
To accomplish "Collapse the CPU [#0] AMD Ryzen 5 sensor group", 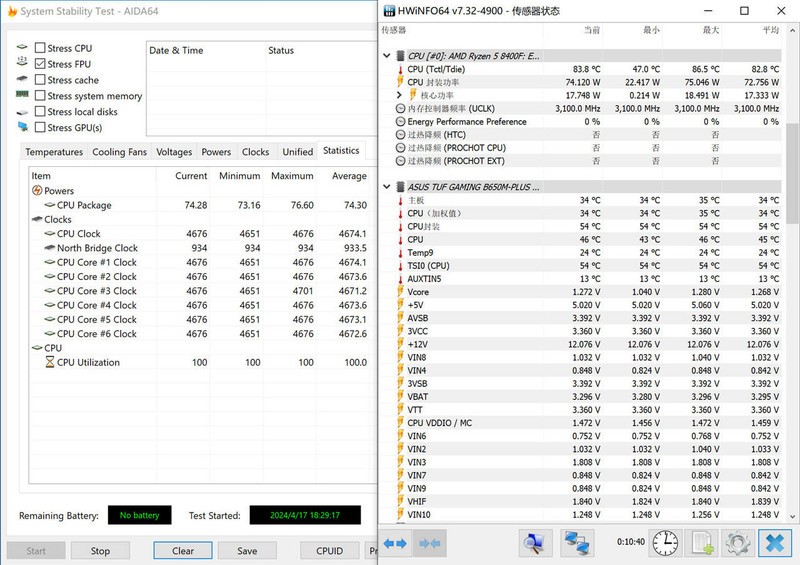I will pyautogui.click(x=387, y=56).
